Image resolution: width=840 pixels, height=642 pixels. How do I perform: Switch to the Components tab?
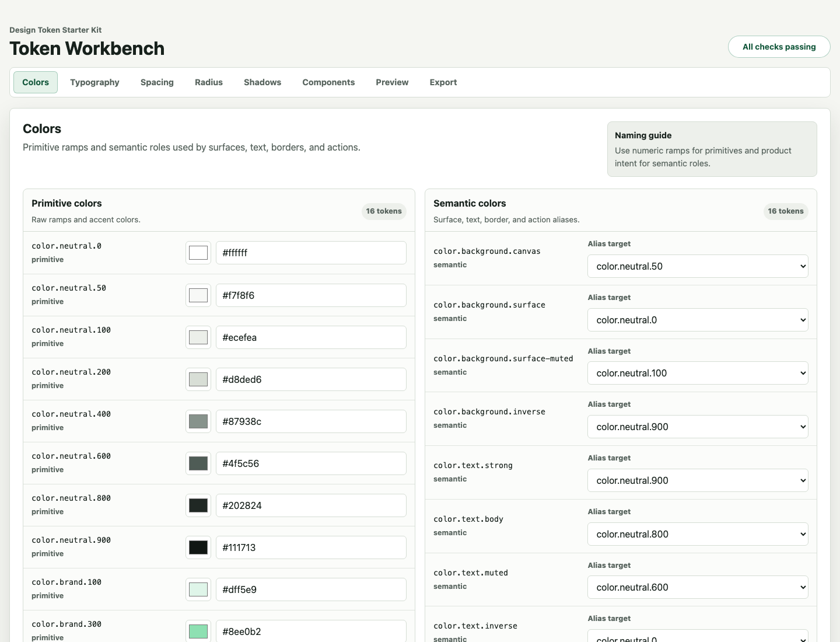[328, 82]
